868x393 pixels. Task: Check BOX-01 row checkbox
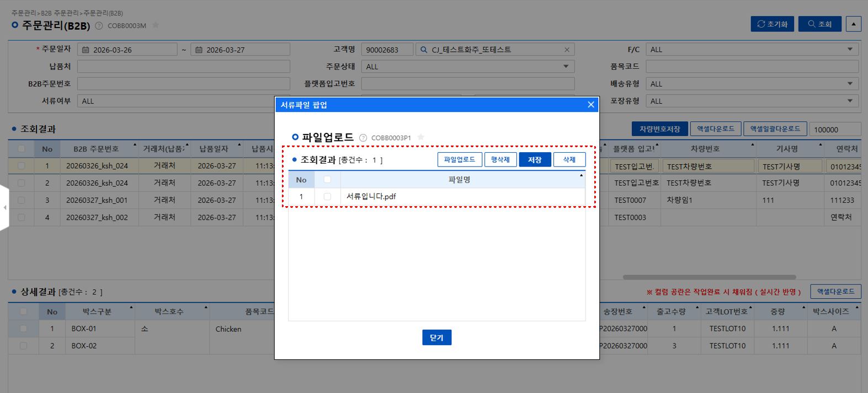tap(23, 329)
